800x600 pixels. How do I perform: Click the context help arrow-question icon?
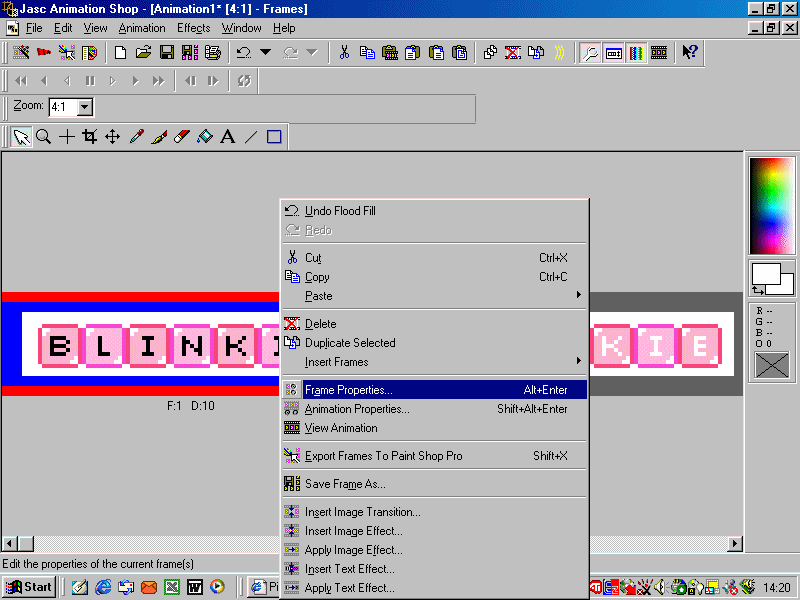[x=690, y=53]
